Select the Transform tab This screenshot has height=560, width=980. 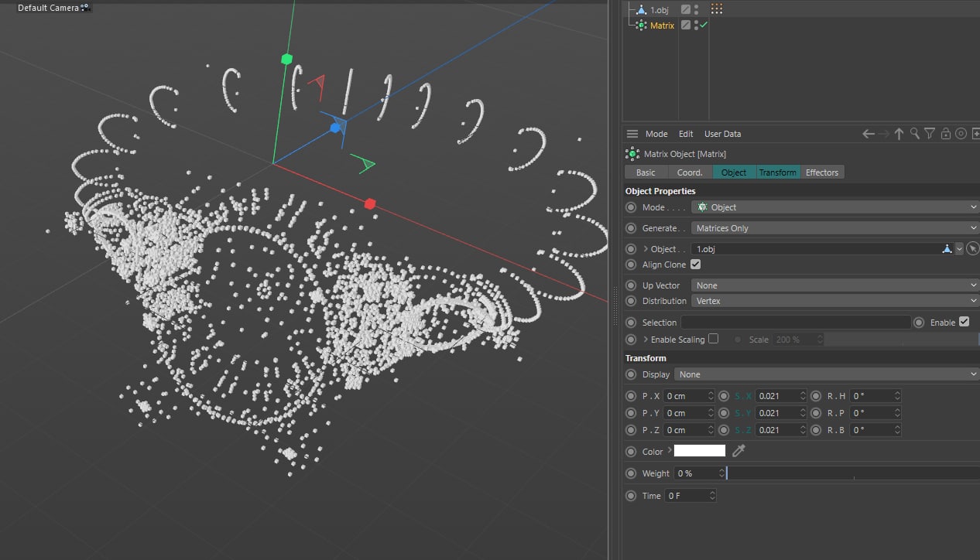click(x=778, y=172)
